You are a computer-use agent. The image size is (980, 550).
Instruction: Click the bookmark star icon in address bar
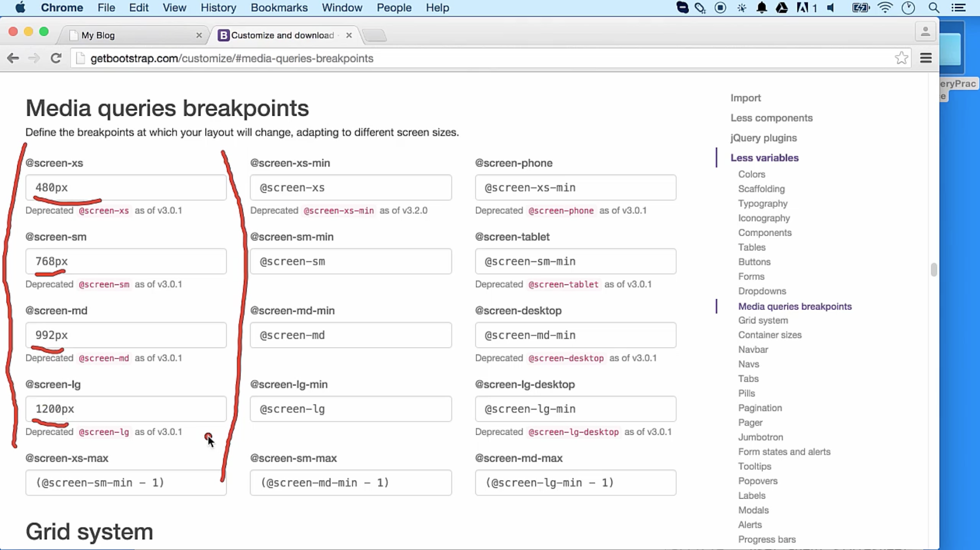click(x=901, y=58)
